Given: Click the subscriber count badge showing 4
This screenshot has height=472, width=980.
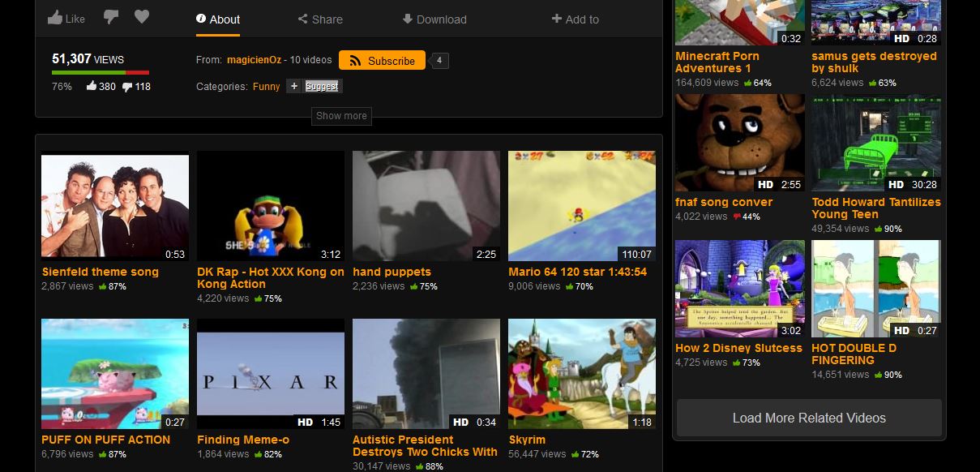Looking at the screenshot, I should point(439,61).
